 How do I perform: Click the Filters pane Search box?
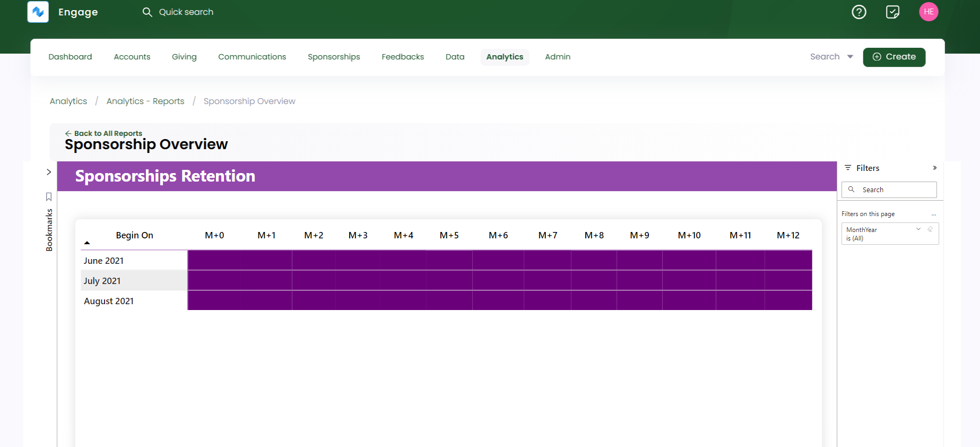pos(889,190)
